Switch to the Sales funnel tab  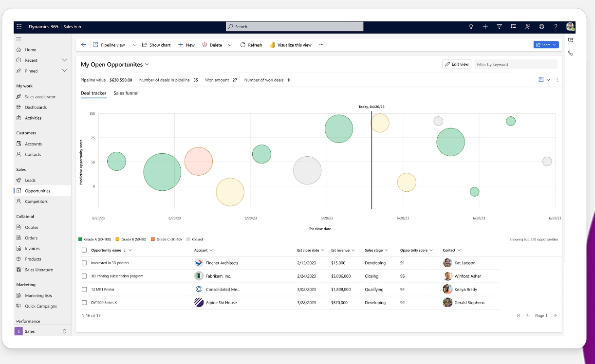pyautogui.click(x=126, y=93)
